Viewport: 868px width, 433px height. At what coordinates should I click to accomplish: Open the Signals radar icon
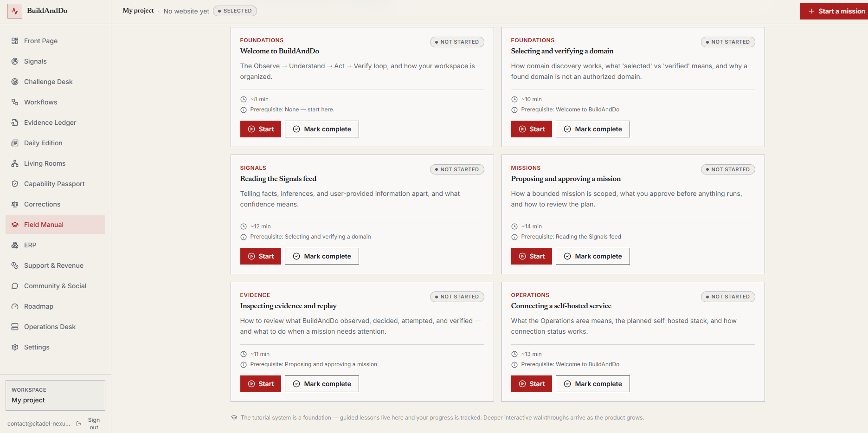tap(15, 61)
